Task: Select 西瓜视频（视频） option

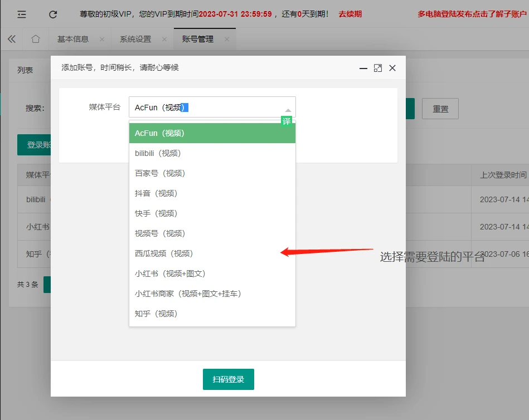Action: (x=212, y=253)
